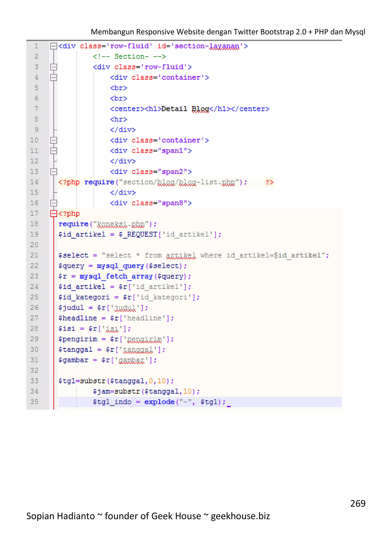Click line number 20 in the gutter

click(34, 245)
